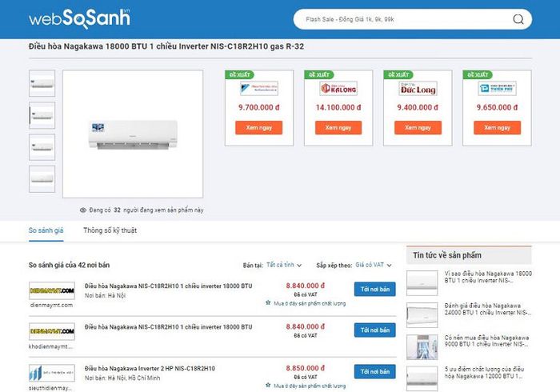560x392 pixels.
Task: Click sieuthidienmay seller logo
Action: [52, 373]
